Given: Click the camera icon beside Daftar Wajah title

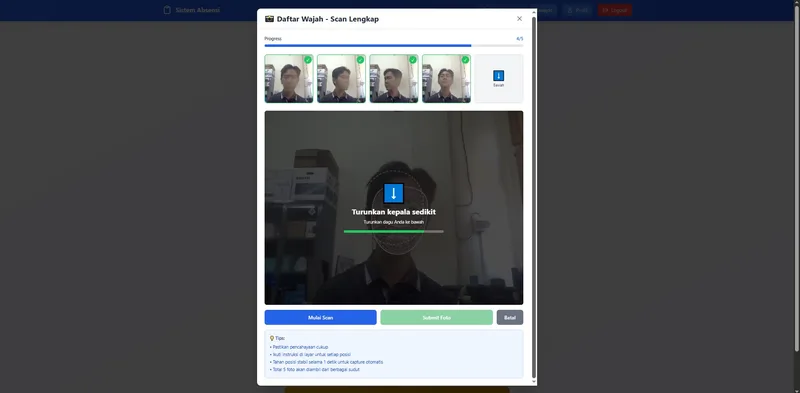Looking at the screenshot, I should [x=269, y=19].
